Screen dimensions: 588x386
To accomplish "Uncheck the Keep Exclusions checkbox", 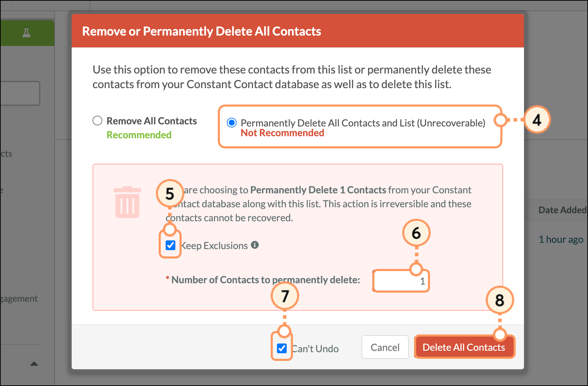I will (x=170, y=245).
